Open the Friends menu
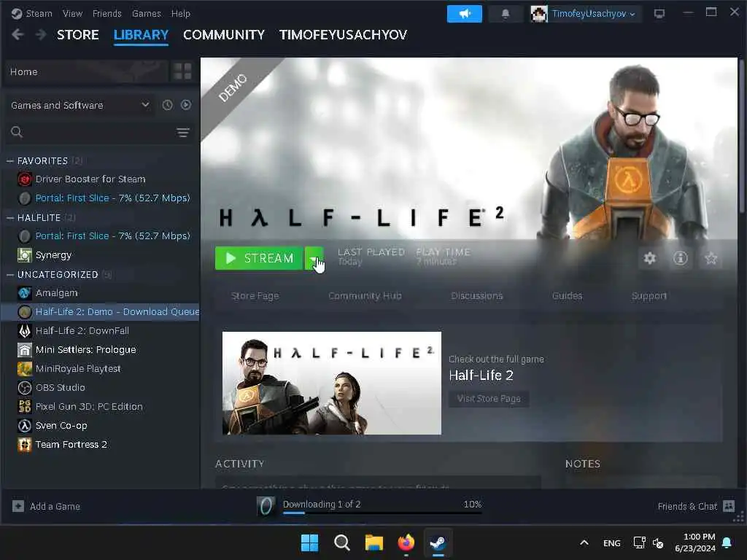 (107, 13)
